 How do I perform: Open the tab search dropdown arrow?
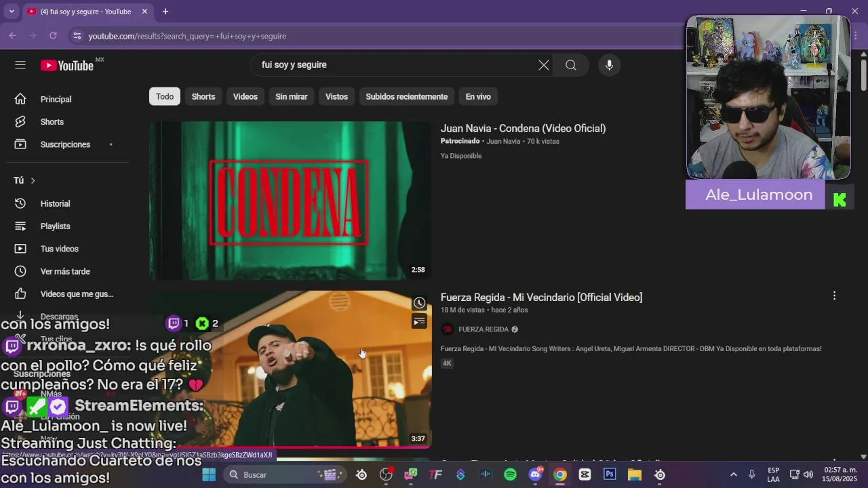(x=11, y=12)
